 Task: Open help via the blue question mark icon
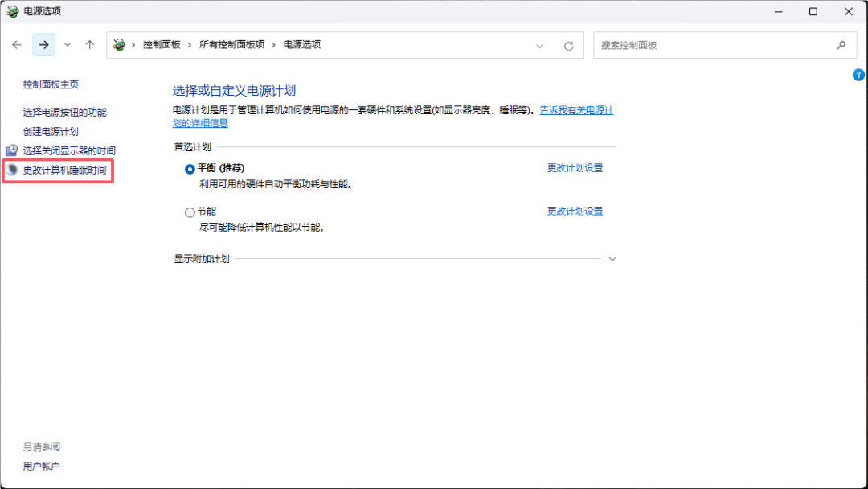[858, 75]
